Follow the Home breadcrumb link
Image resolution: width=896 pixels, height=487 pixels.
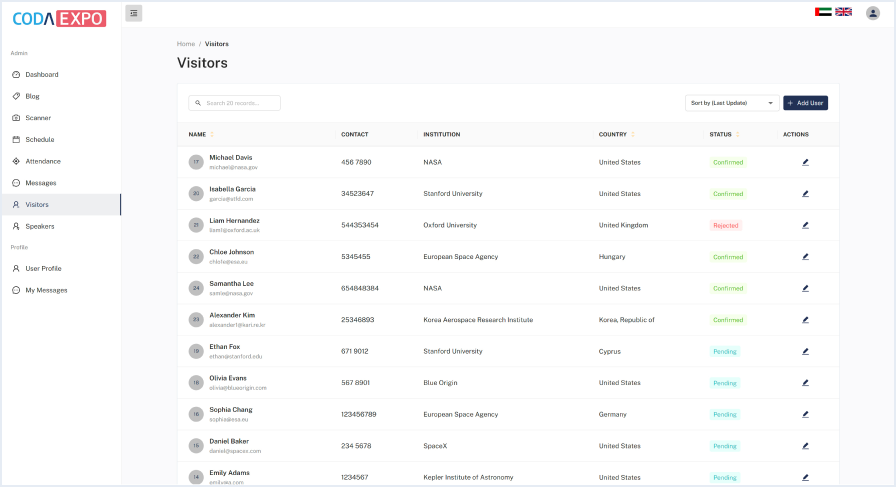(186, 44)
